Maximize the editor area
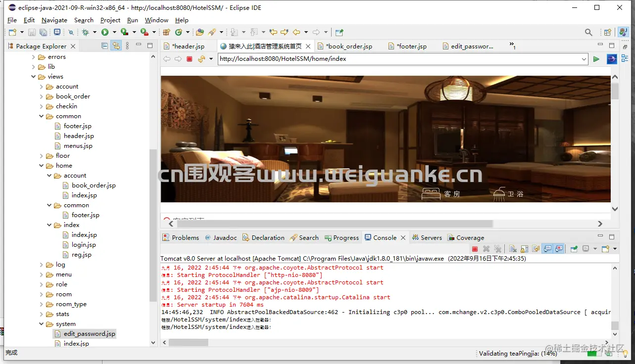 (x=612, y=45)
